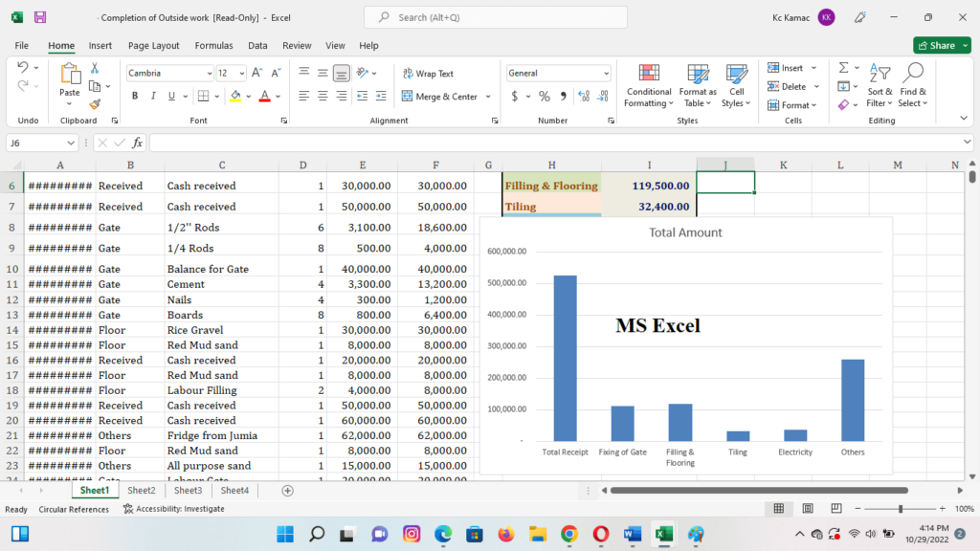Switch to the Data tab
This screenshot has width=980, height=551.
(257, 46)
